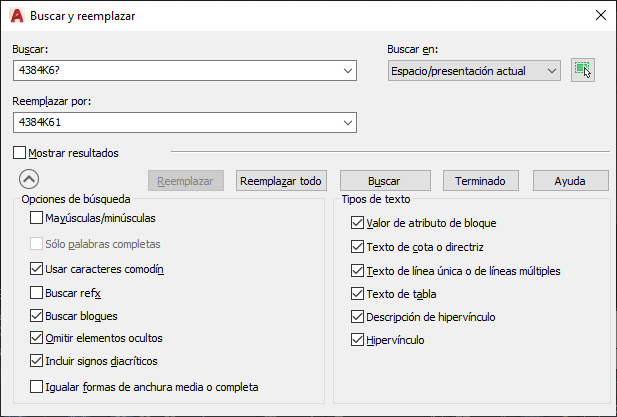The image size is (617, 417).
Task: Enable Buscar refx checkbox
Action: 37,293
